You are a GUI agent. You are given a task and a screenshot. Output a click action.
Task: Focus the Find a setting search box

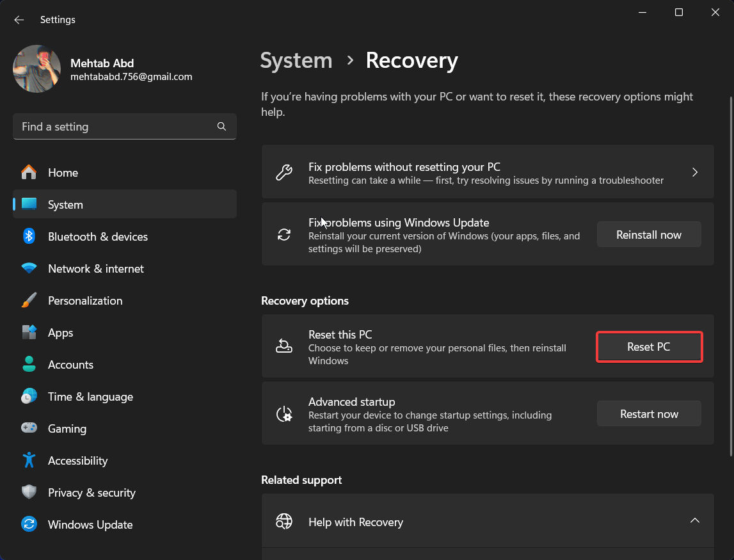click(x=125, y=127)
